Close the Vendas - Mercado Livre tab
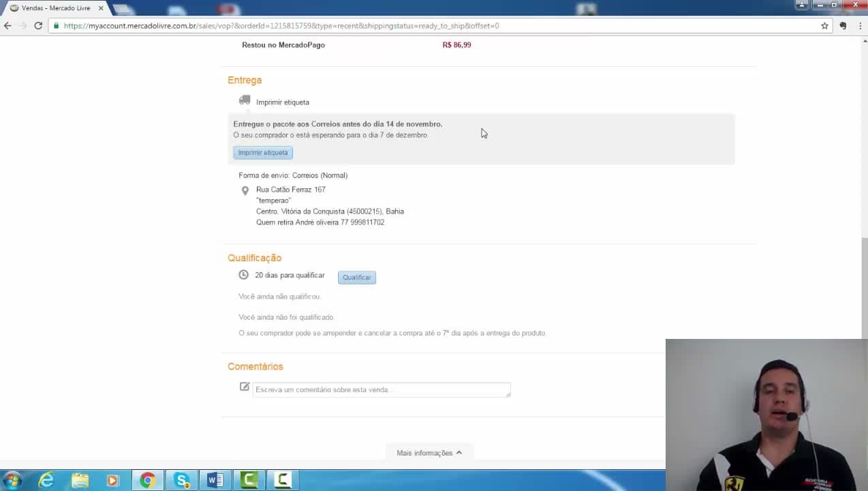The image size is (868, 491). pos(101,8)
